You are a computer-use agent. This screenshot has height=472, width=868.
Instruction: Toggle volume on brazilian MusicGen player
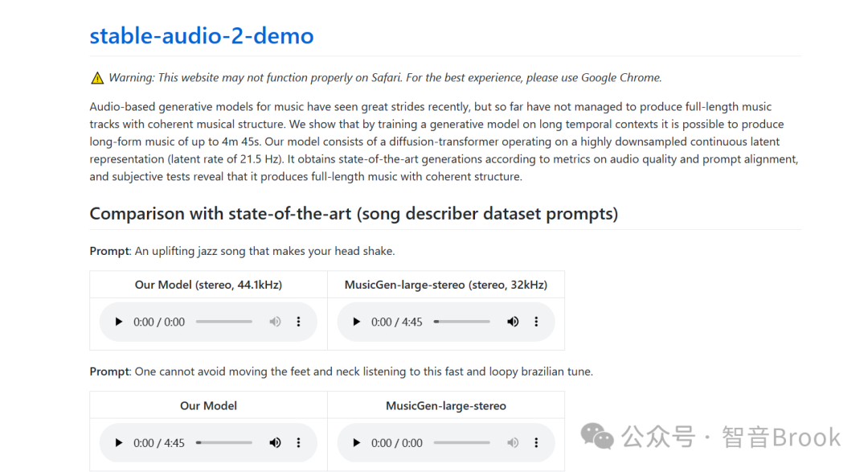coord(513,442)
